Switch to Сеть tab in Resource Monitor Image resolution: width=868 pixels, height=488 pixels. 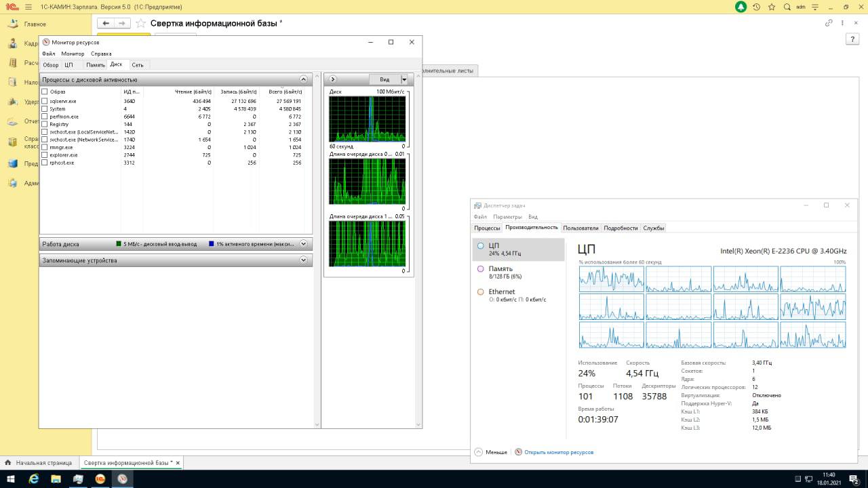pos(138,65)
